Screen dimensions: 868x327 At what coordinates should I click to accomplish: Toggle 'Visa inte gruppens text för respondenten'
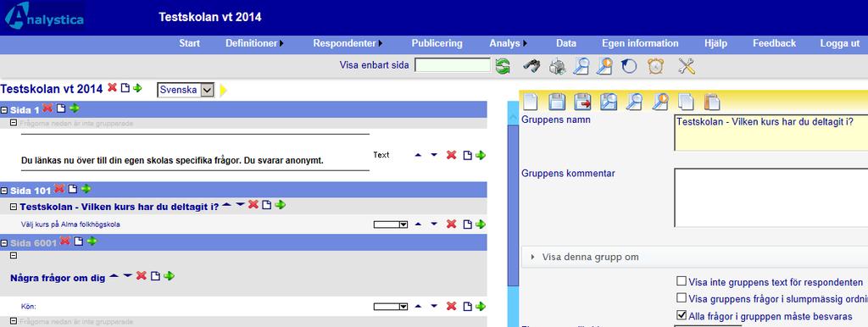click(x=682, y=281)
